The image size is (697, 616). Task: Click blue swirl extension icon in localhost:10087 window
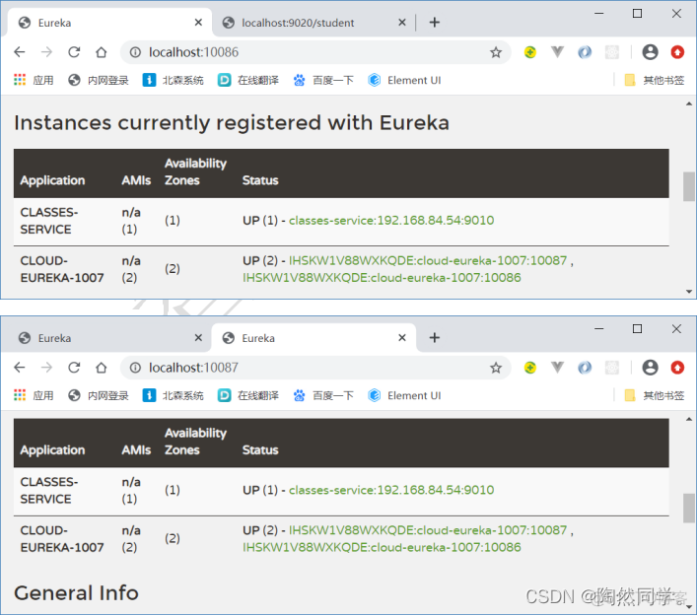(x=585, y=368)
